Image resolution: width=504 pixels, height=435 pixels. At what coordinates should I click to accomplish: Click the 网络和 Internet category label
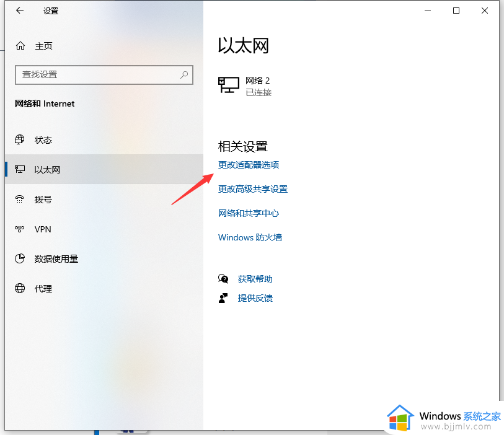click(45, 103)
